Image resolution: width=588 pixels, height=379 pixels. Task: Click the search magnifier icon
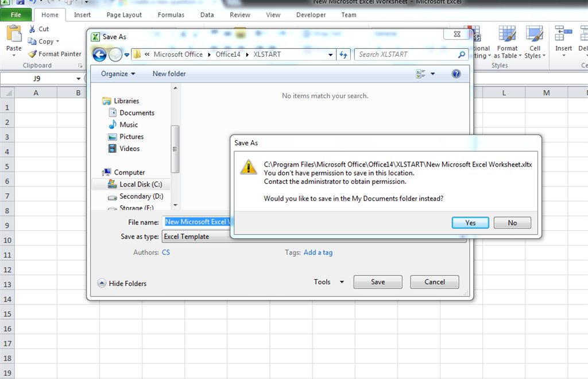click(x=462, y=55)
